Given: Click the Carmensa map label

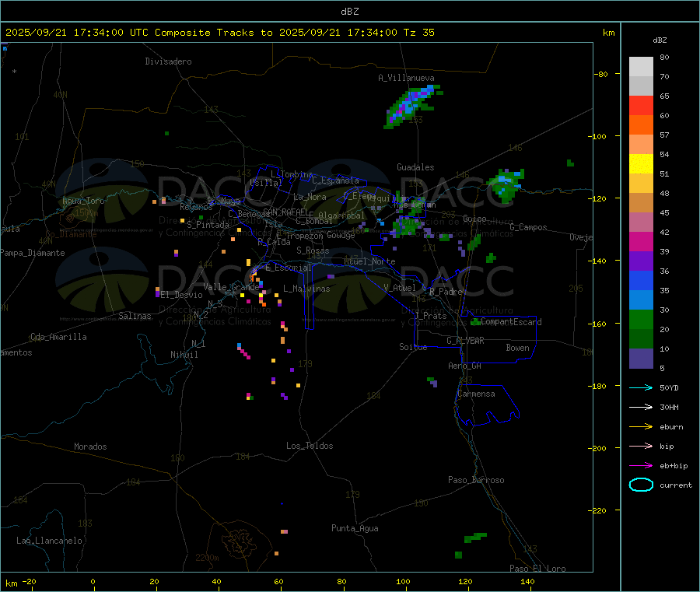Looking at the screenshot, I should pos(477,394).
